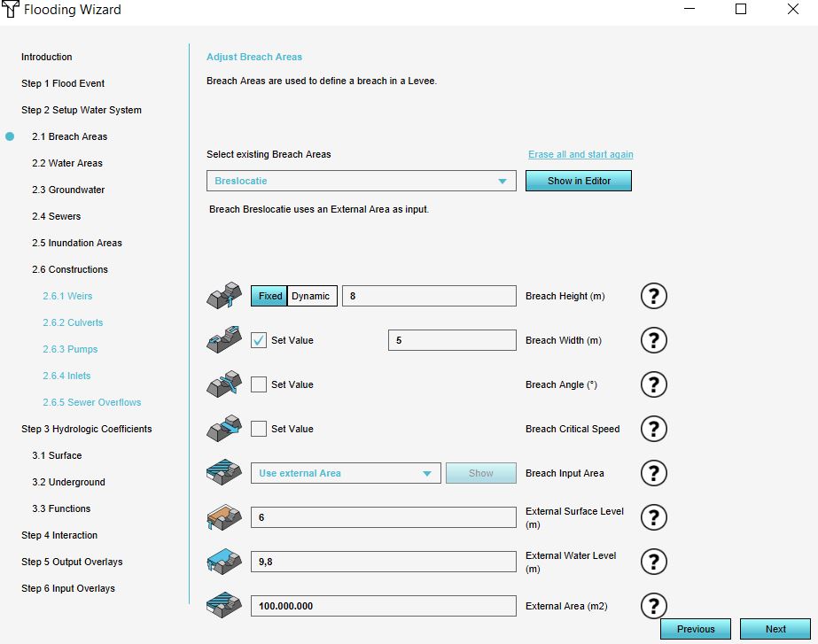Open the Breslocatie breach area dropdown
This screenshot has width=818, height=644.
point(361,181)
